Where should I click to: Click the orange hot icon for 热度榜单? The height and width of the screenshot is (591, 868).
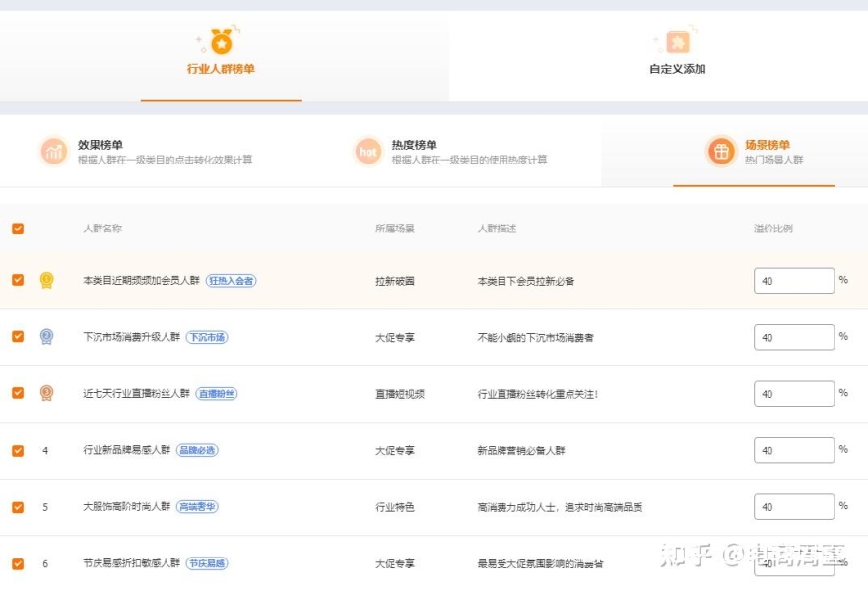(367, 152)
